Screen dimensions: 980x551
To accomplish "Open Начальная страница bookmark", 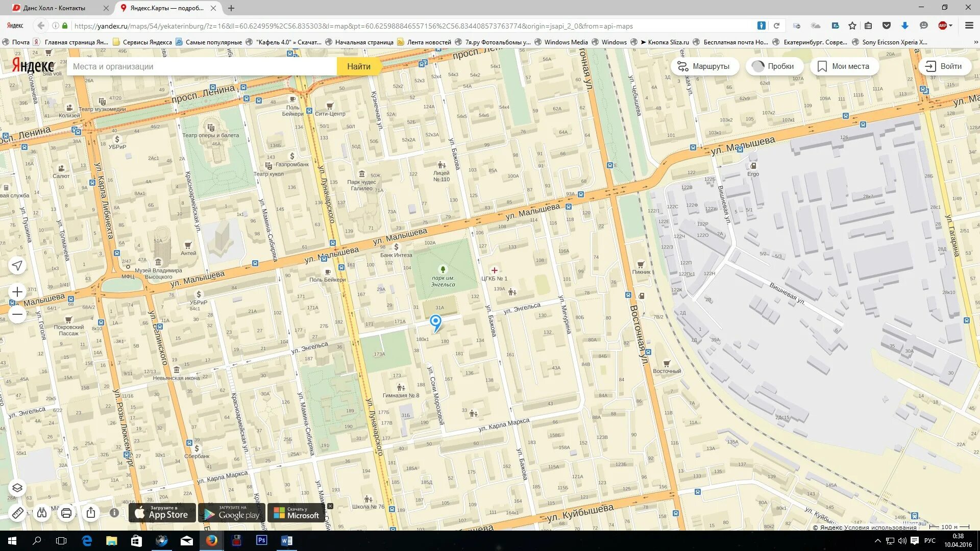I will point(359,42).
